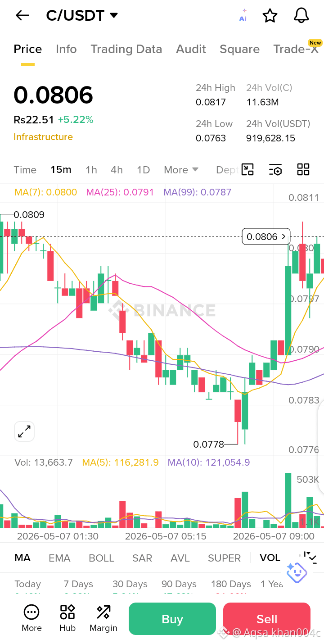The image size is (324, 644).
Task: Tap the 24h Vol(USDT) value 919,628.15
Action: point(271,138)
